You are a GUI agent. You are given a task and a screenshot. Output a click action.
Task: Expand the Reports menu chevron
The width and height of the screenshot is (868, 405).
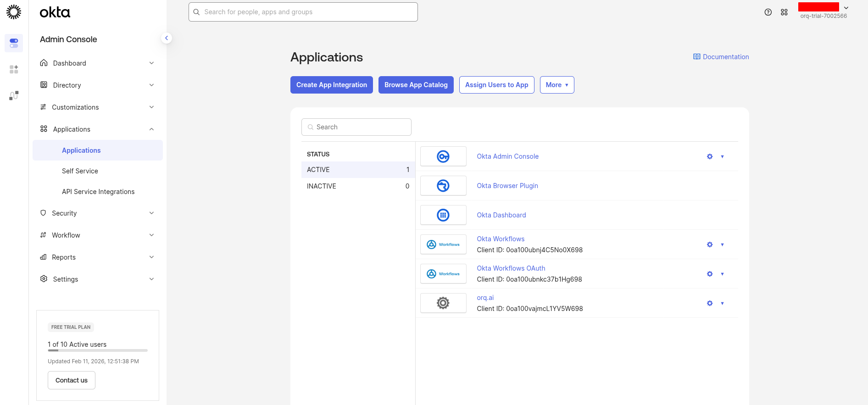coord(151,257)
